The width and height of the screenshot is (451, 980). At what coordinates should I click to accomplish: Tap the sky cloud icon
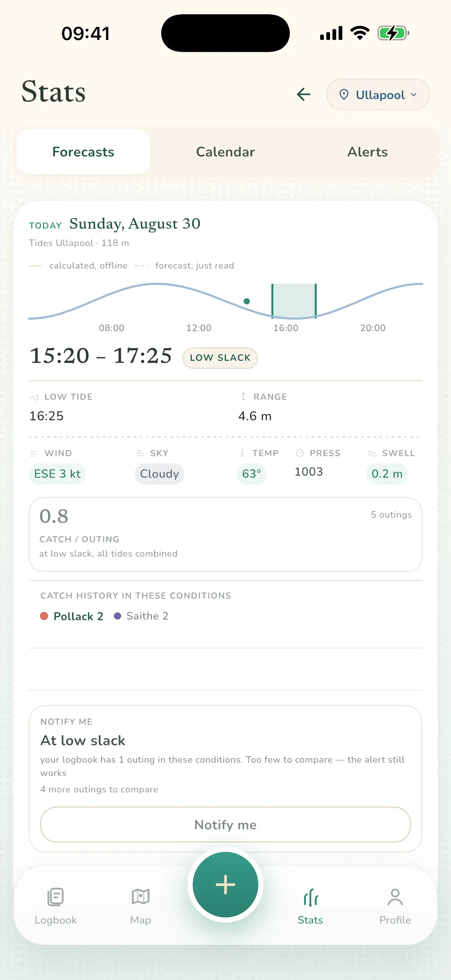pyautogui.click(x=140, y=453)
